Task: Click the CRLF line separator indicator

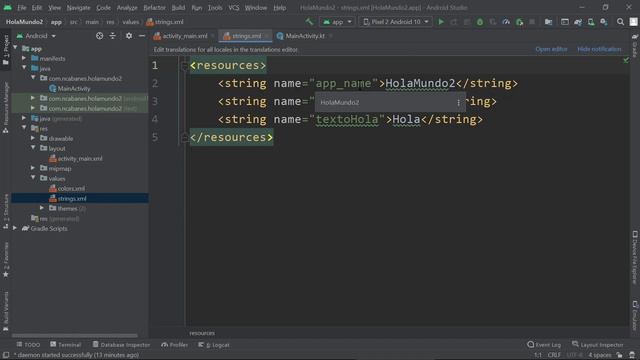Action: point(554,355)
